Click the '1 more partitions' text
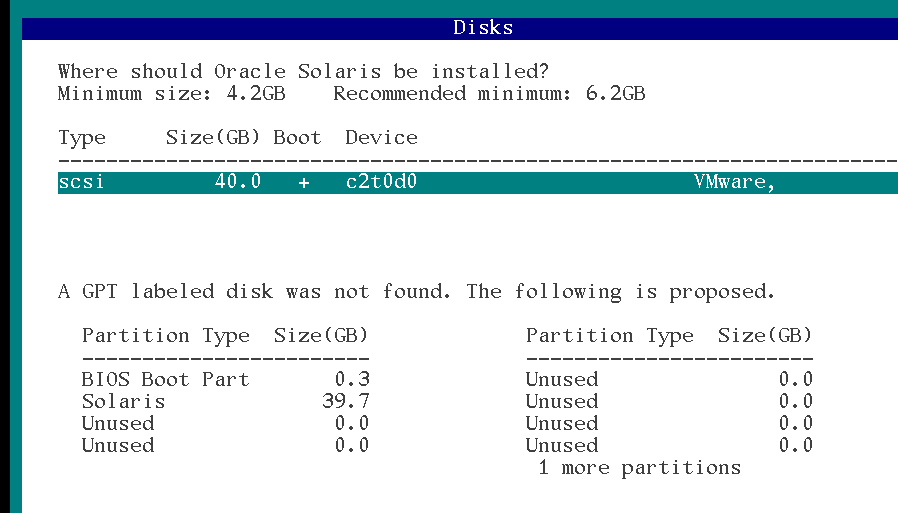Viewport: 898px width, 513px height. pyautogui.click(x=640, y=468)
